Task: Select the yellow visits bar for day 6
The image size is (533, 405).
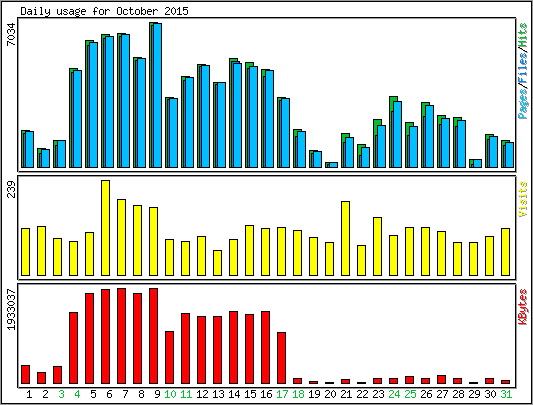Action: pyautogui.click(x=105, y=228)
